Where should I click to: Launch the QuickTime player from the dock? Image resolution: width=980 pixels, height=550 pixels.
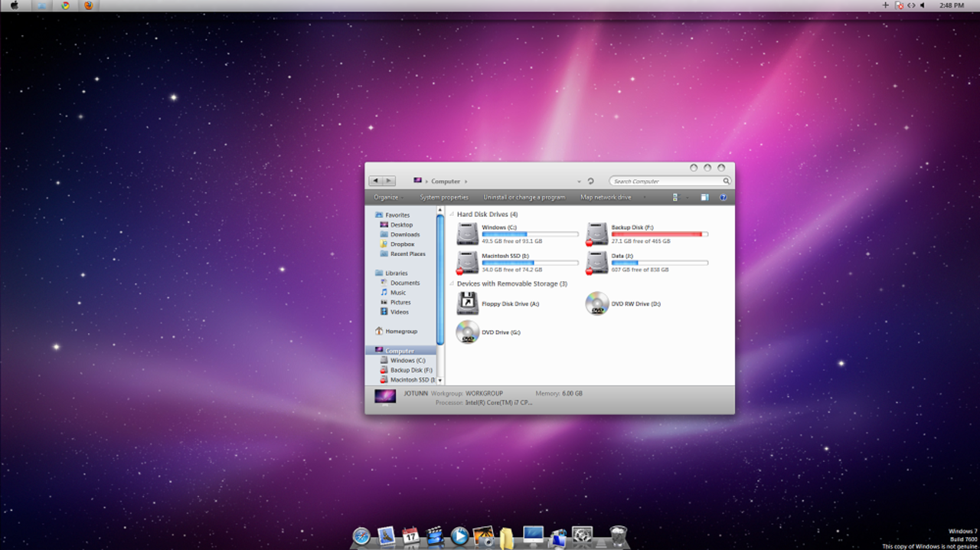(460, 537)
